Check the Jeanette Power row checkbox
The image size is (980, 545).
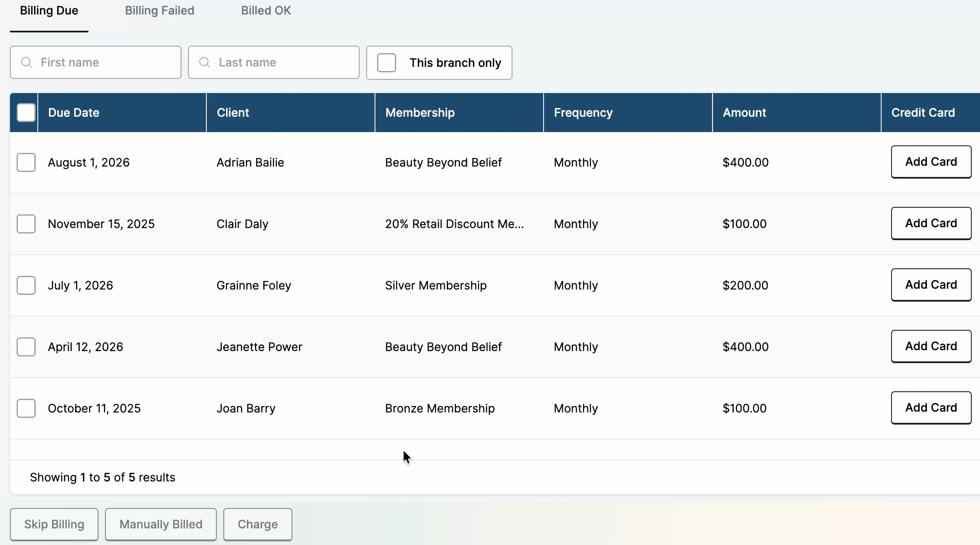[26, 347]
